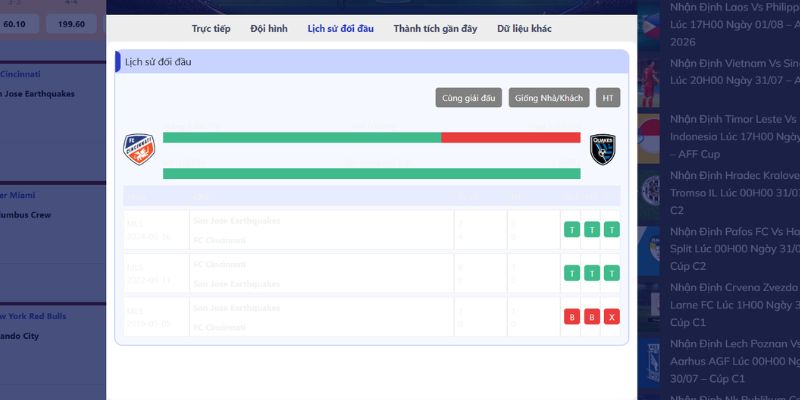Open the Cincinnati match in left sidebar

tap(20, 74)
